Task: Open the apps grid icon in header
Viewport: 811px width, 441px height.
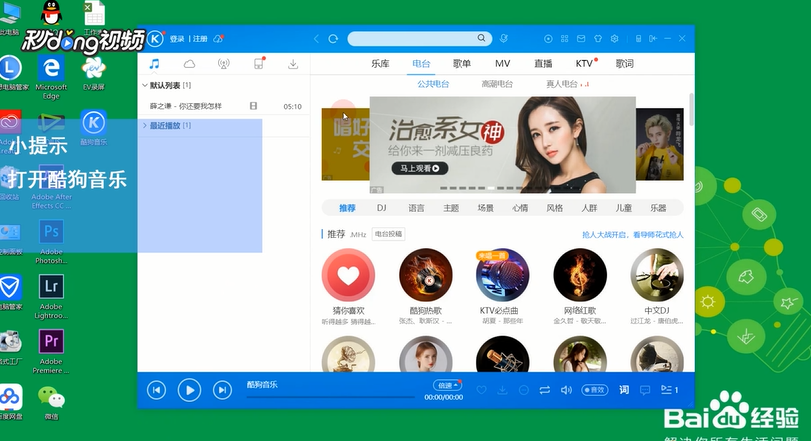Action: 565,39
